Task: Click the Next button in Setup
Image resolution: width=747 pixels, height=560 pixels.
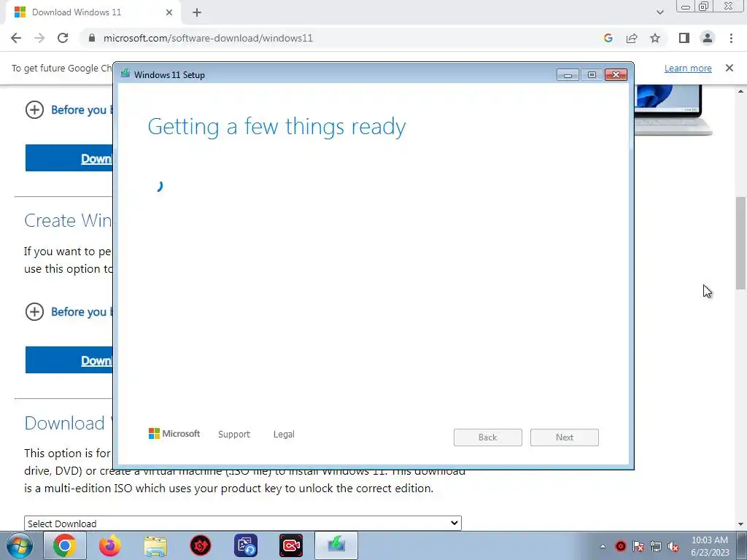Action: (565, 437)
